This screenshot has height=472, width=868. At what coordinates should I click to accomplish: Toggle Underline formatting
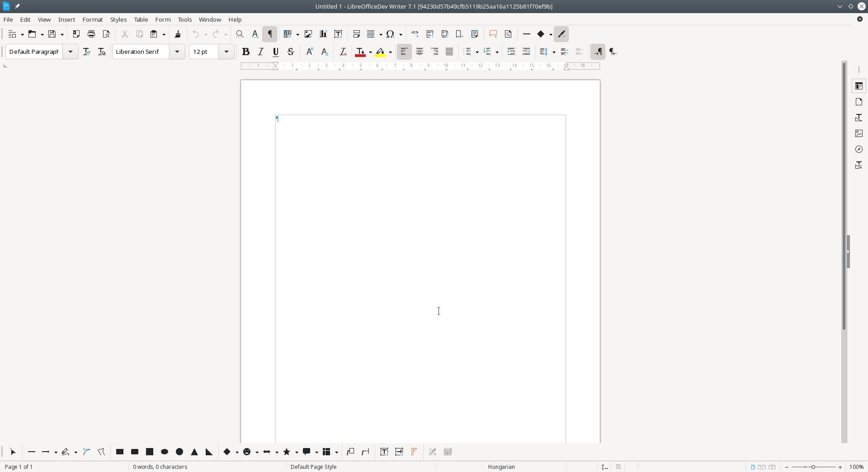pos(276,52)
